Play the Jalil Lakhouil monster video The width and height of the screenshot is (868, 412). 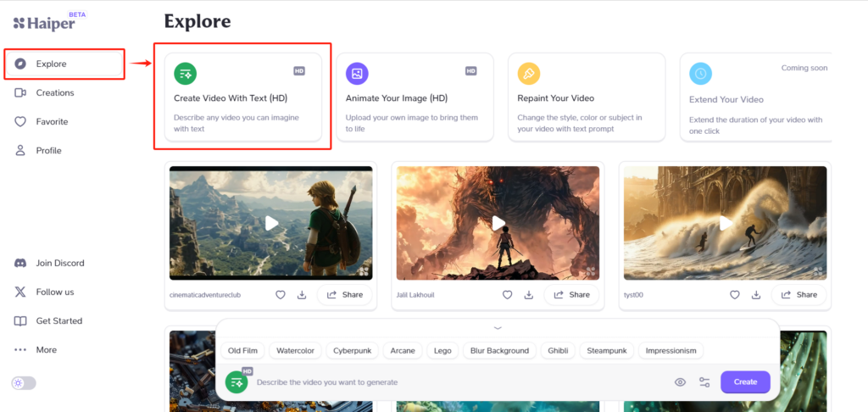(x=498, y=223)
